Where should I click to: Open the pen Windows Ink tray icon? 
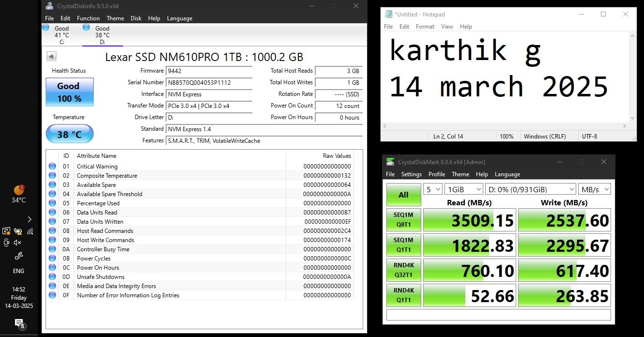click(x=19, y=256)
